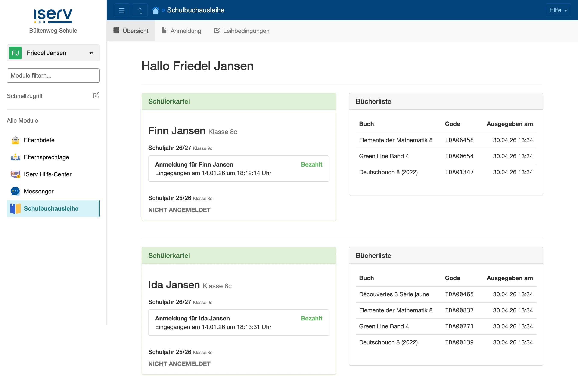
Task: Open Messenger module
Action: [x=53, y=192]
